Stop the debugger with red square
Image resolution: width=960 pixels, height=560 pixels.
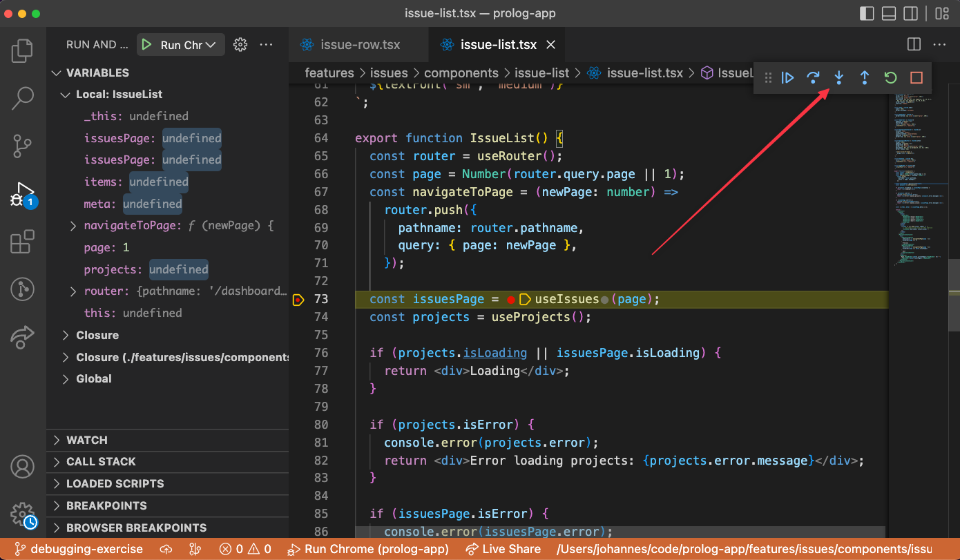pyautogui.click(x=916, y=78)
